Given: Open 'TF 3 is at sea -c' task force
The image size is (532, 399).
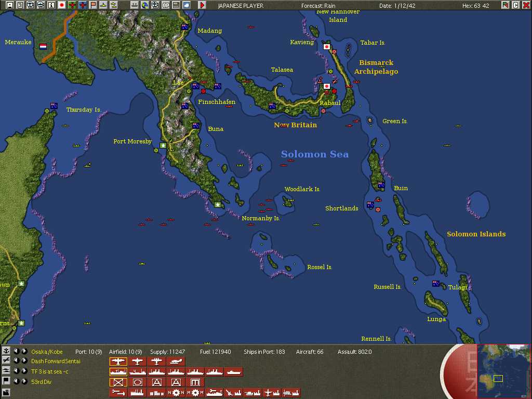Looking at the screenshot, I should tap(49, 371).
